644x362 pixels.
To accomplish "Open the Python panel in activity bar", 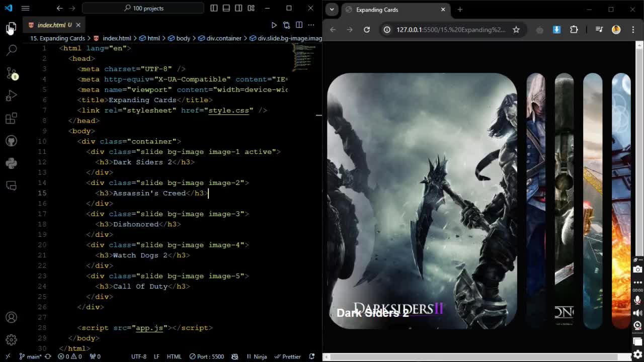I will click(x=11, y=163).
